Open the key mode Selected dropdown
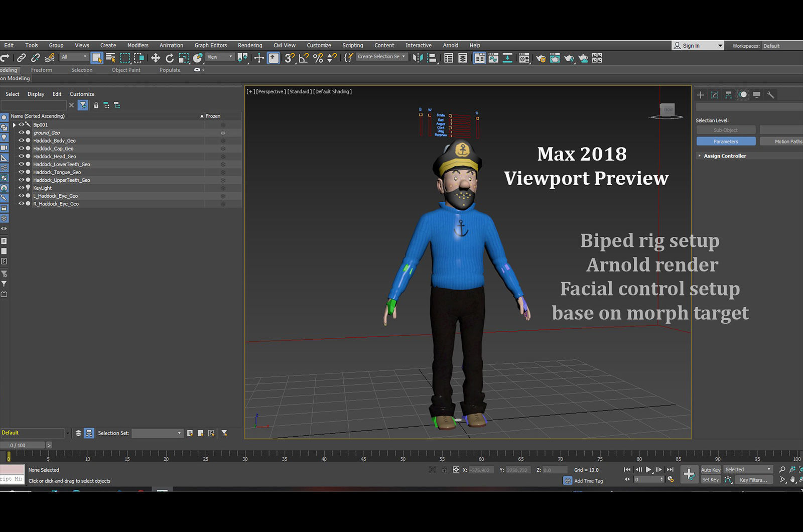This screenshot has width=803, height=532. pos(748,470)
